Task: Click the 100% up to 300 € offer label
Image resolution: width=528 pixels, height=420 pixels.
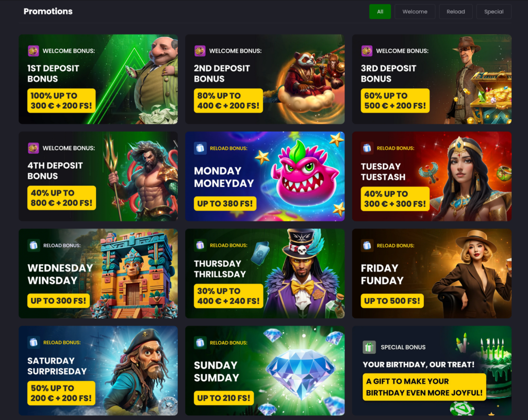Action: (61, 101)
